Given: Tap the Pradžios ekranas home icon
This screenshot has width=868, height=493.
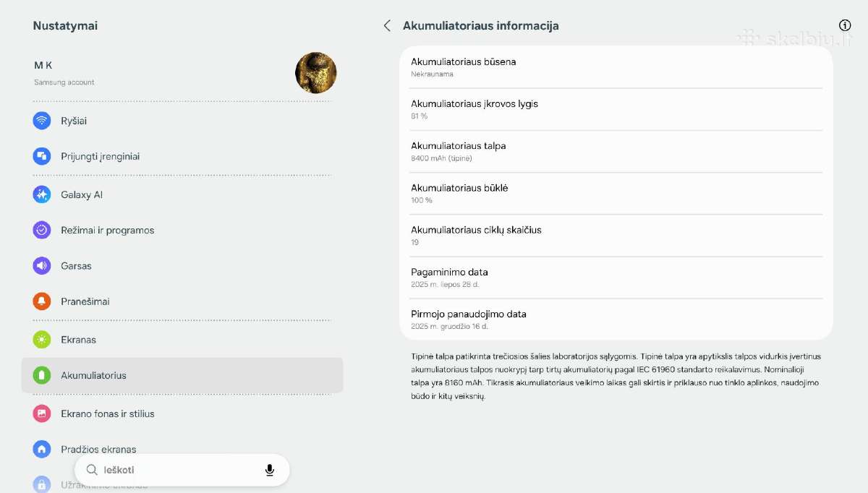Looking at the screenshot, I should 42,449.
